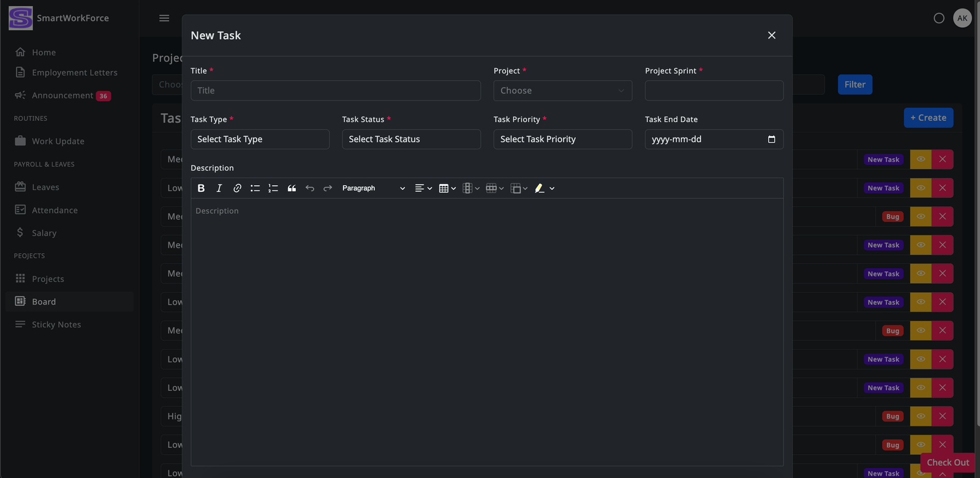Click into the Title input field
Image resolution: width=980 pixels, height=478 pixels.
pyautogui.click(x=336, y=91)
